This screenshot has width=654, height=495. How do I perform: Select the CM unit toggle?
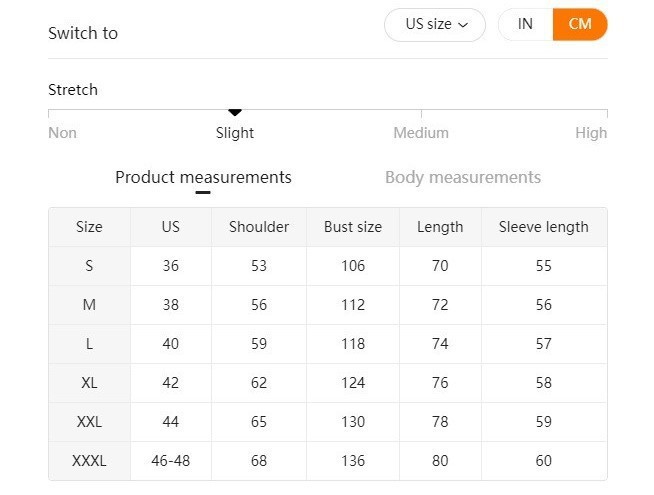click(580, 25)
